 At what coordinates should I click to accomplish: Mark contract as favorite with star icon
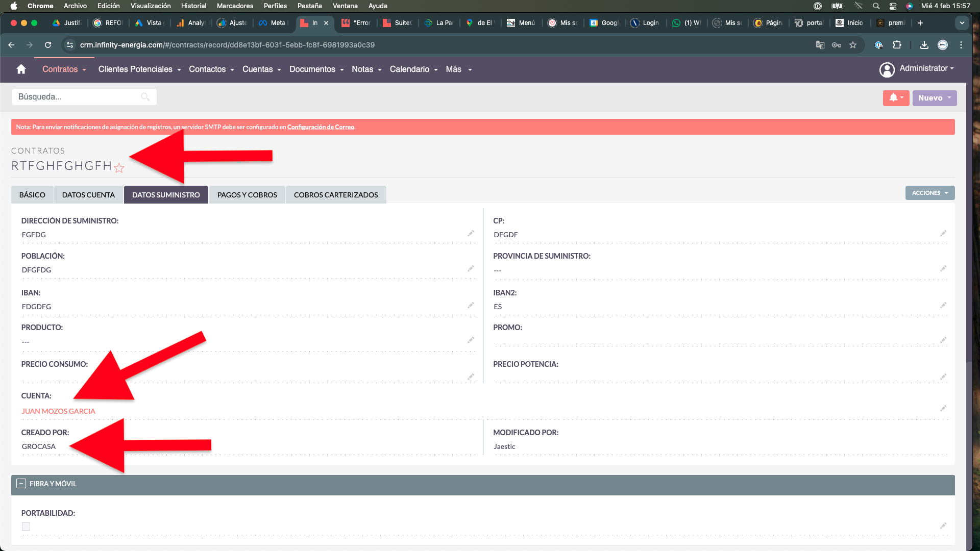click(119, 168)
